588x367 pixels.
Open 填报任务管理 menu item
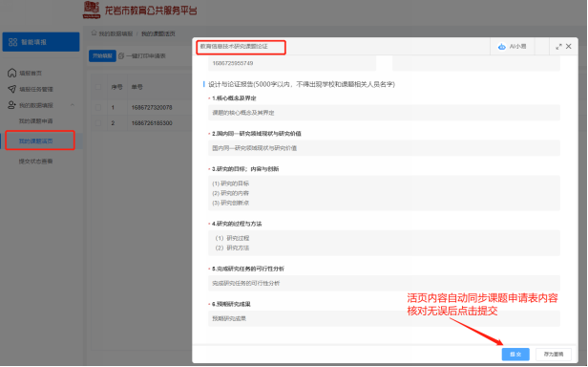pos(36,90)
